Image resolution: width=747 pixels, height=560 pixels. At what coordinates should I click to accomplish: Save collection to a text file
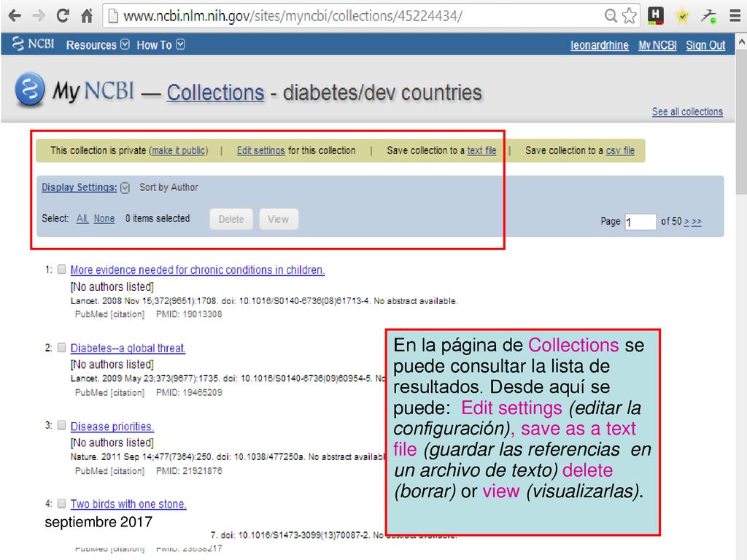tap(481, 150)
